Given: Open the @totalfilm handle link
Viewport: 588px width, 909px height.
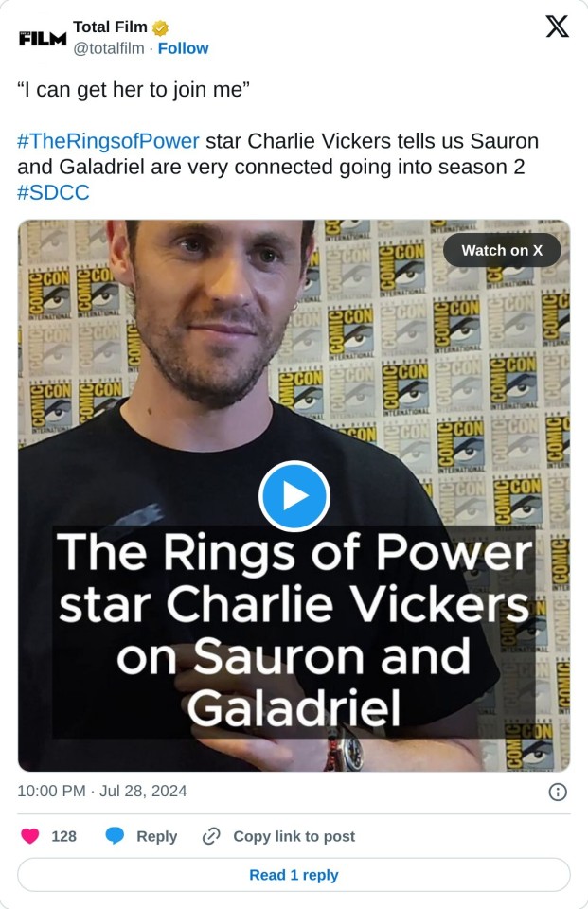Looking at the screenshot, I should coord(109,48).
